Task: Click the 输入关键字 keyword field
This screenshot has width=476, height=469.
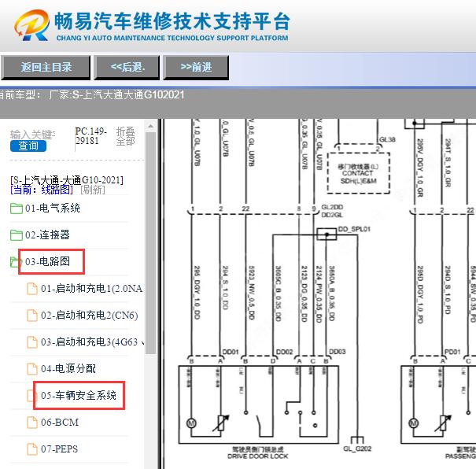Action: coord(32,135)
